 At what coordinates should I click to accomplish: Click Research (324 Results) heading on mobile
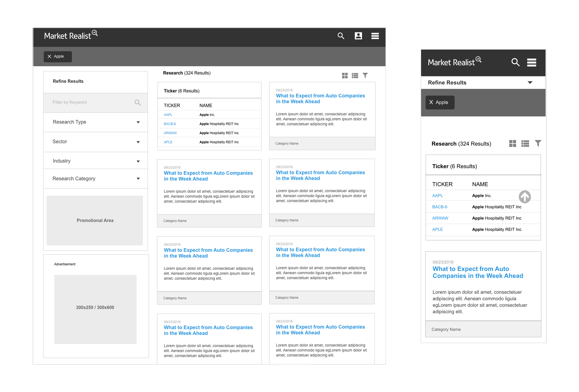[461, 144]
